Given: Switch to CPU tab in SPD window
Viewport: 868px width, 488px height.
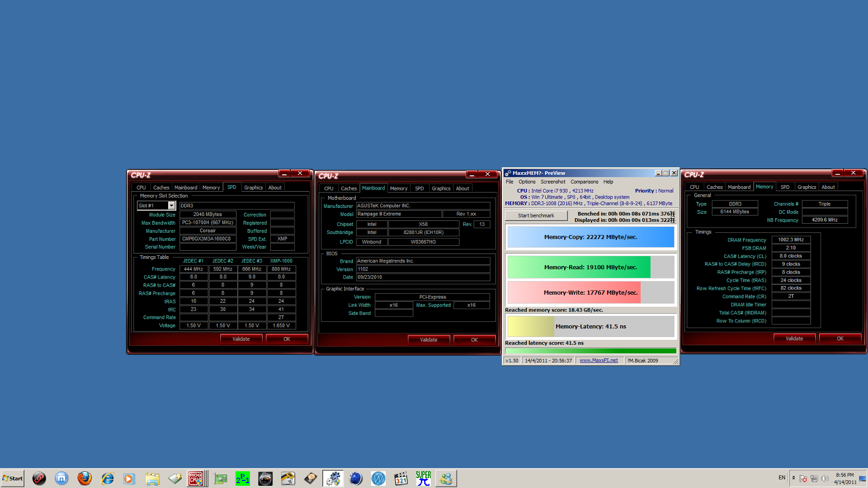Looking at the screenshot, I should (x=141, y=188).
